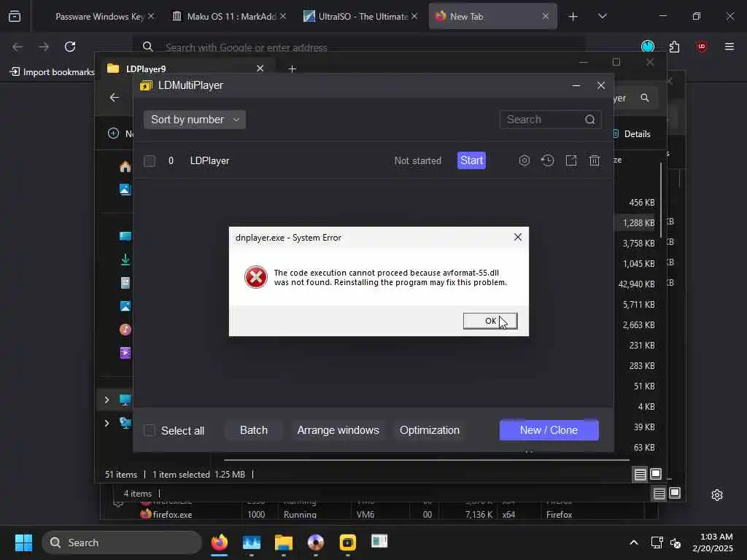This screenshot has width=747, height=560.
Task: Click the 1,288 KB size cell
Action: (x=638, y=223)
